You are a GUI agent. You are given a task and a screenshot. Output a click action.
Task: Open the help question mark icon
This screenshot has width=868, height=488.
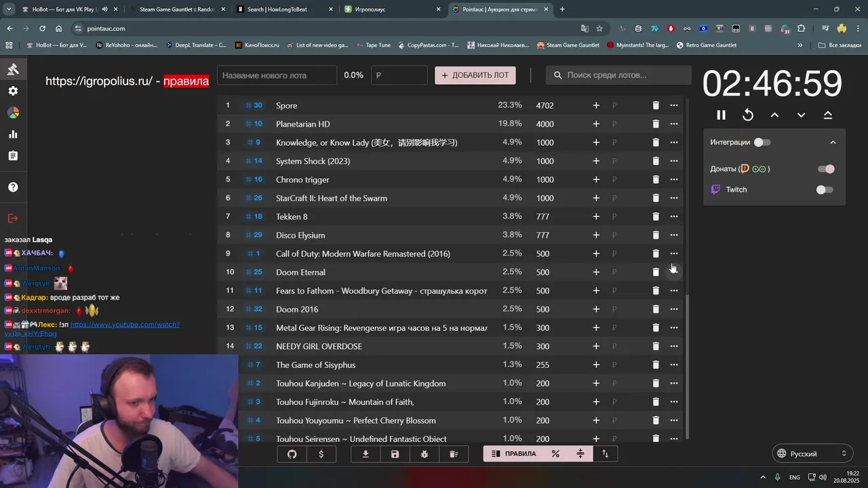[x=13, y=187]
